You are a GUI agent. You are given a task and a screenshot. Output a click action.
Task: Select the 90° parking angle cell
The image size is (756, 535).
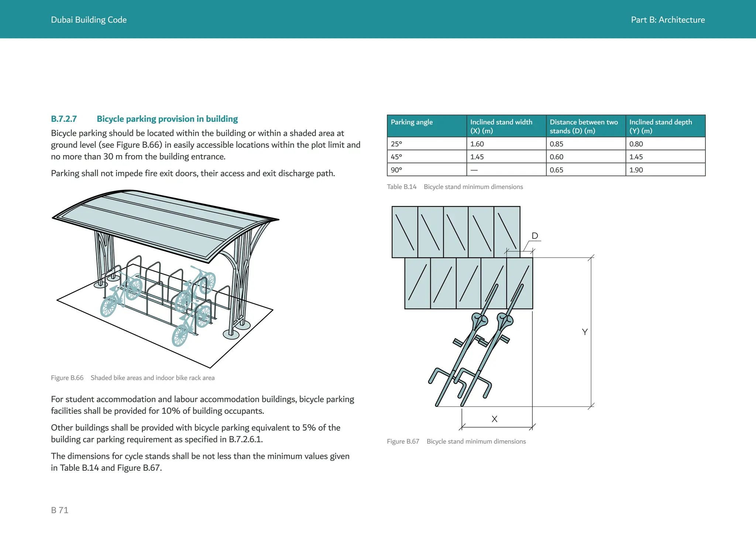(x=396, y=170)
